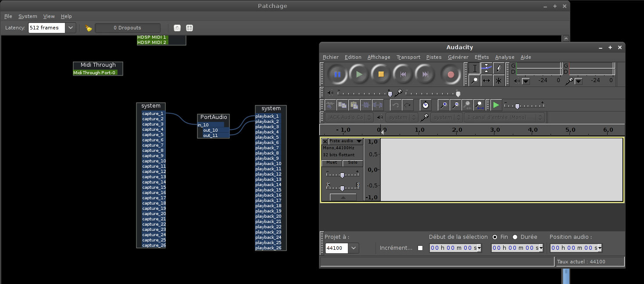Select the Draw pencil tool

point(499,68)
